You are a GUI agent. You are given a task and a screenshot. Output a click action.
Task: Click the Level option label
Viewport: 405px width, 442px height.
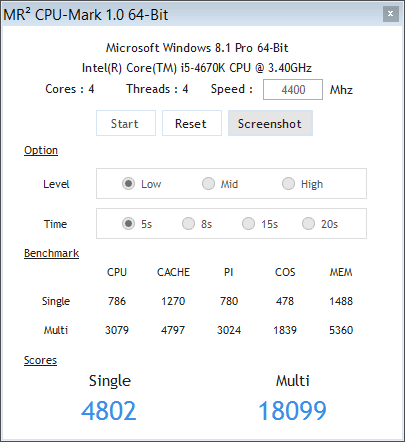click(56, 184)
